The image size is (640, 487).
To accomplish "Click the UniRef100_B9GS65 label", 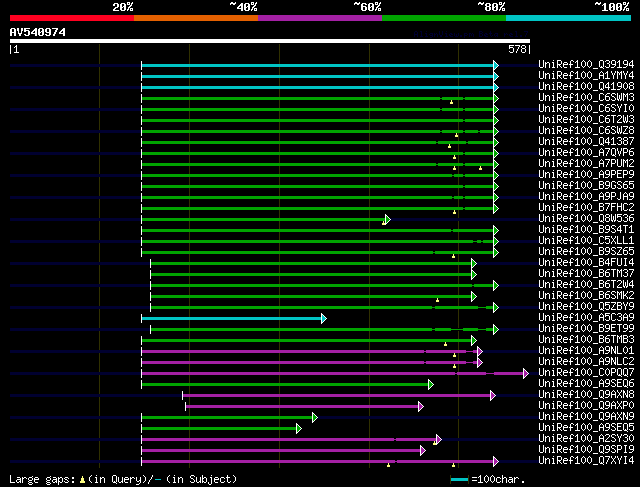I will [586, 185].
